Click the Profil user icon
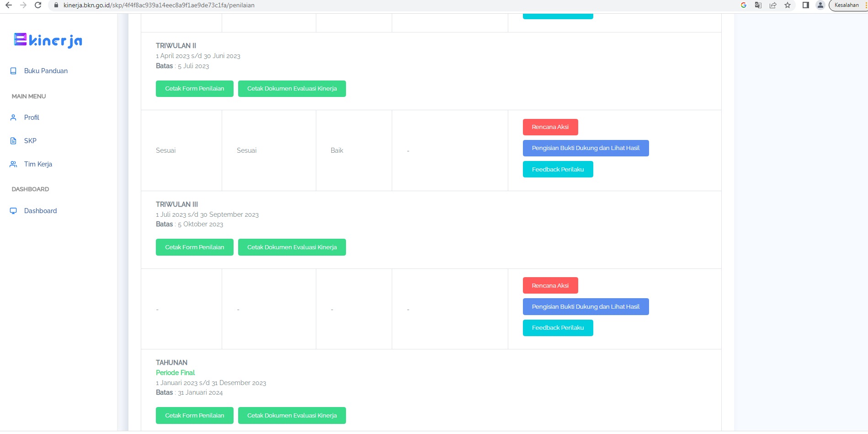The height and width of the screenshot is (434, 868). 13,118
